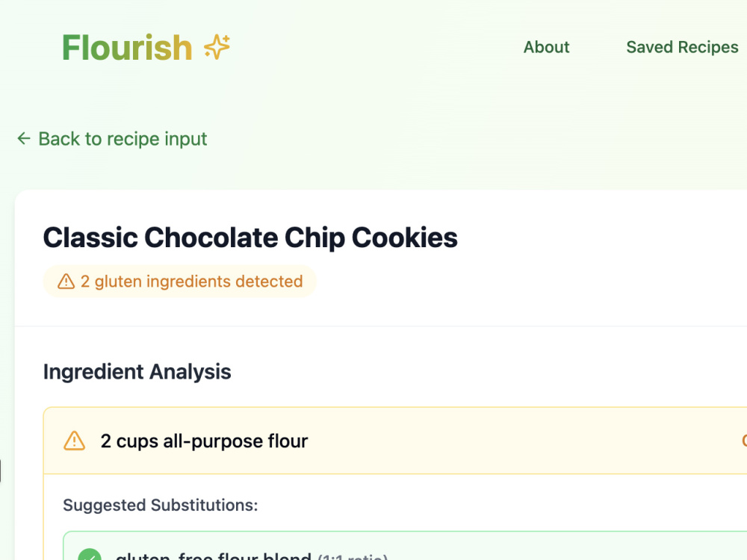
Task: Select the Ingredient Analysis heading
Action: [x=137, y=372]
